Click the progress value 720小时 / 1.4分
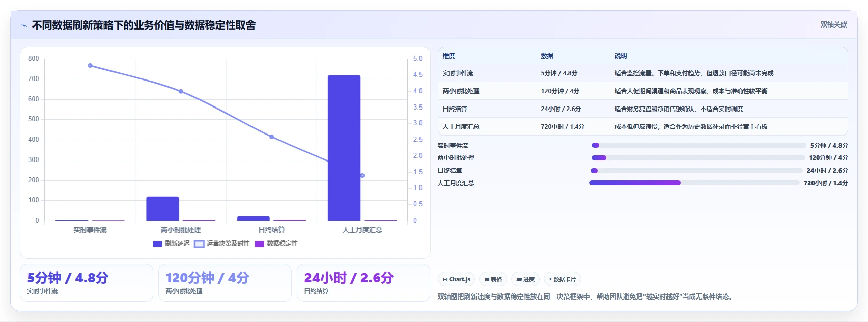868x322 pixels. [x=826, y=183]
